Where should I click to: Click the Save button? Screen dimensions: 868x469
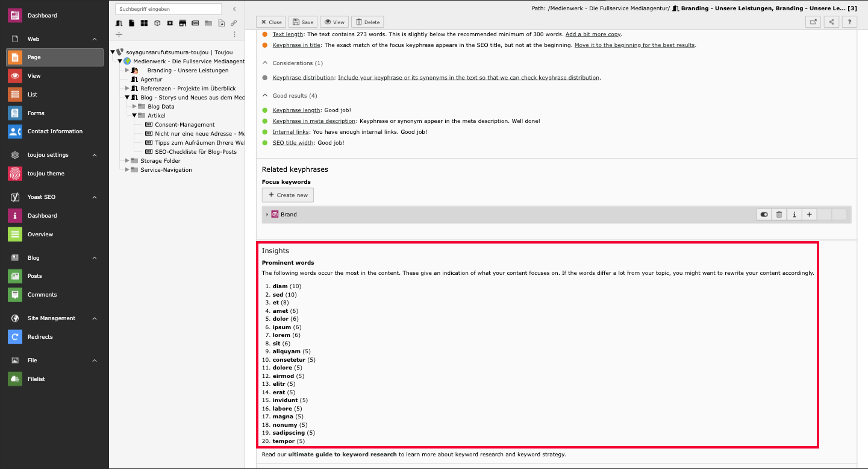(302, 22)
